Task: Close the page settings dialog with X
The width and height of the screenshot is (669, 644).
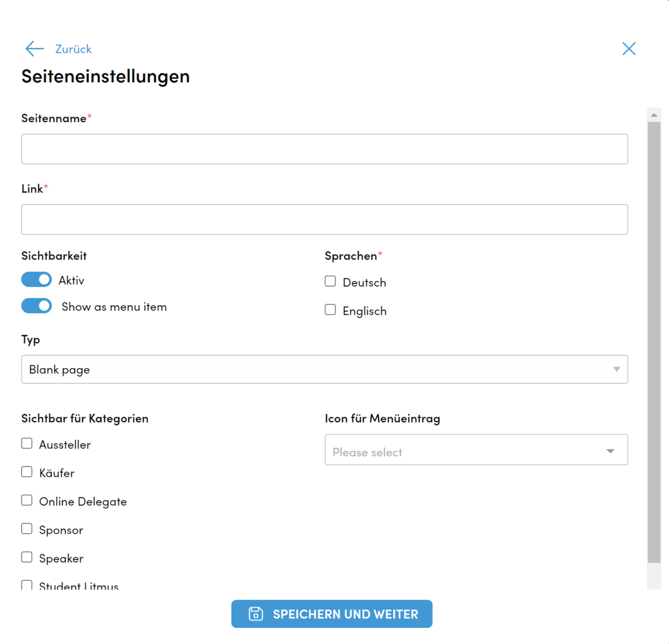Action: coord(629,49)
